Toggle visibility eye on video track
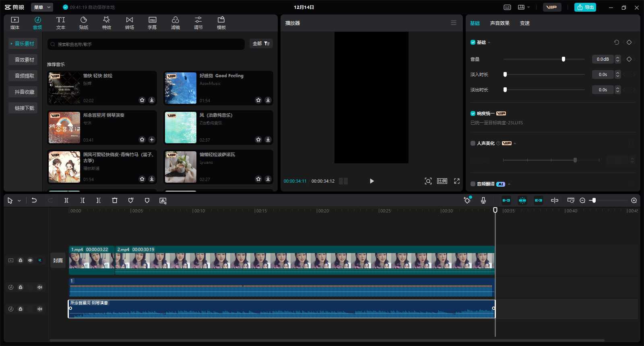This screenshot has width=644, height=346. click(x=30, y=260)
